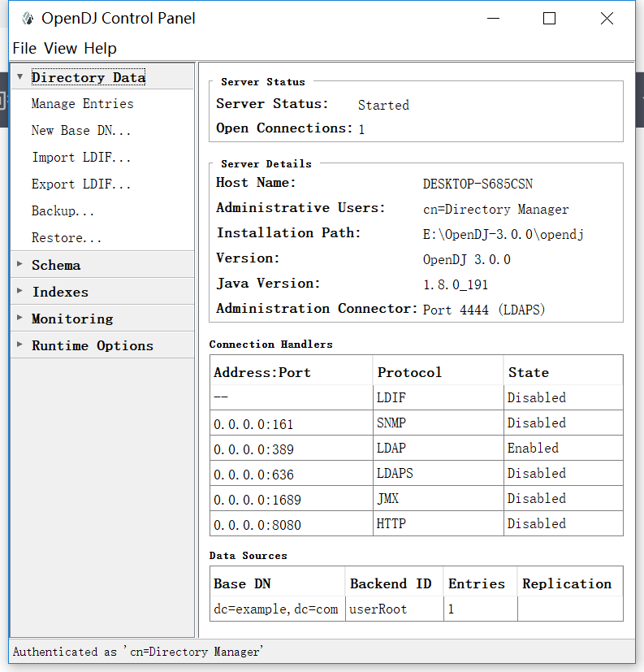Expand the Runtime Options section arrow

point(19,345)
